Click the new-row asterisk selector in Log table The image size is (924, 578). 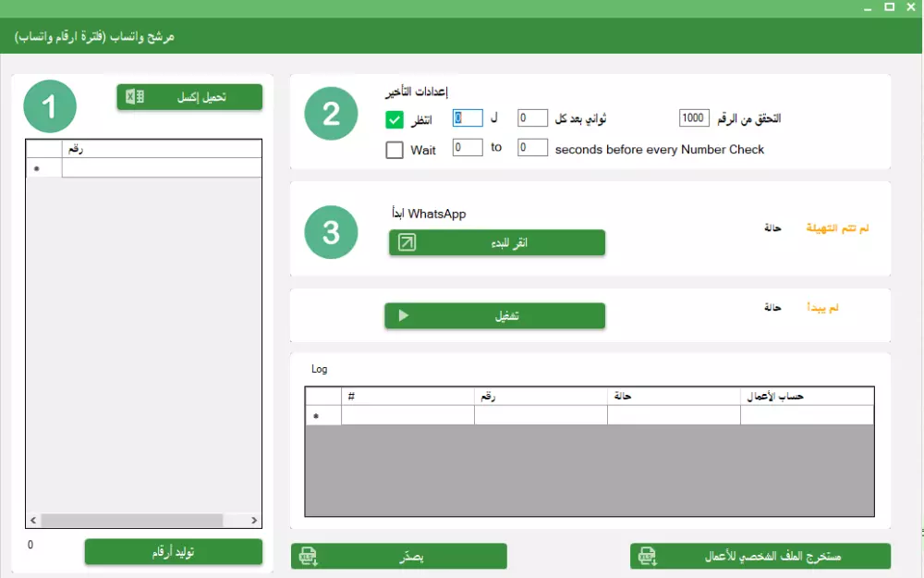pyautogui.click(x=322, y=416)
